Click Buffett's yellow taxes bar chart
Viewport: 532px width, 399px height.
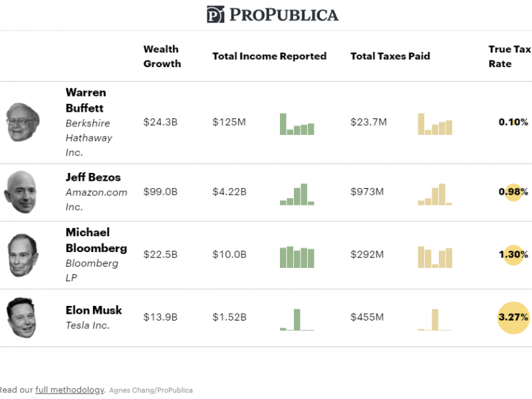(x=435, y=124)
